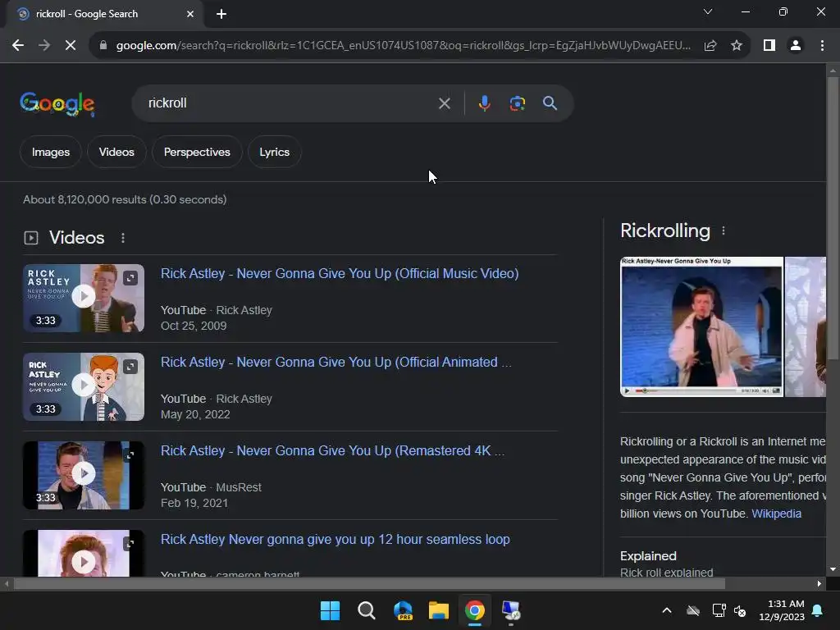Viewport: 840px width, 630px height.
Task: Play Official Music Video thumbnail
Action: (x=84, y=296)
